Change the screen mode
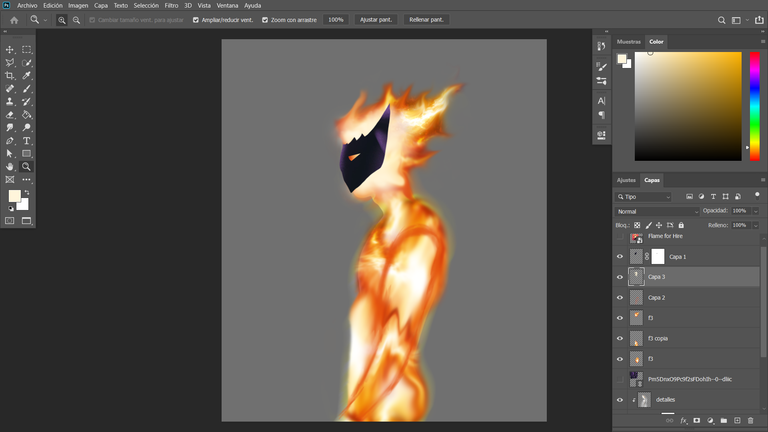The width and height of the screenshot is (768, 432). tap(26, 221)
